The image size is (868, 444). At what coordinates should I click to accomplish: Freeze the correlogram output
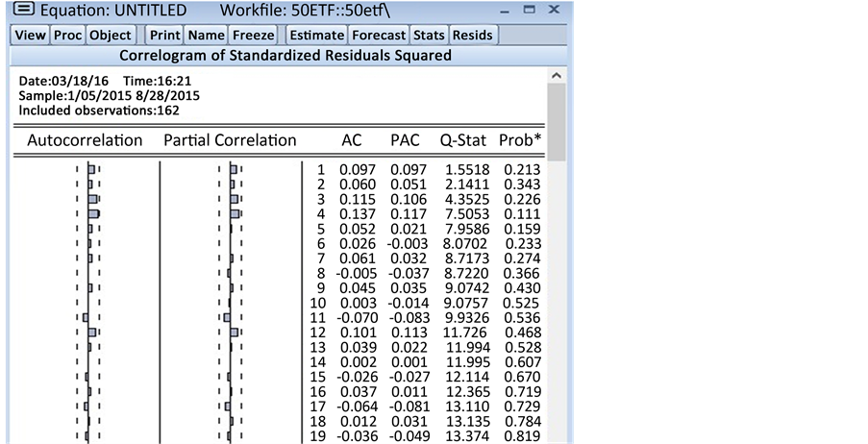253,36
